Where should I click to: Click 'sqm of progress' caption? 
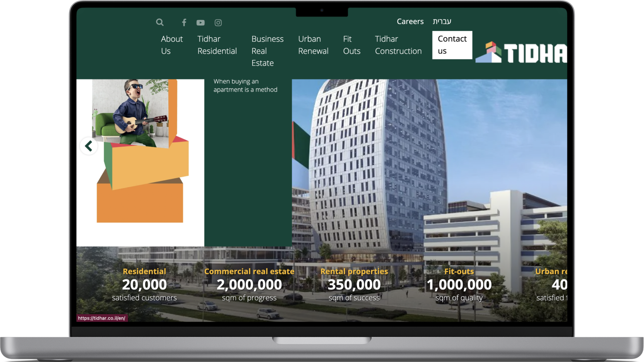click(249, 298)
